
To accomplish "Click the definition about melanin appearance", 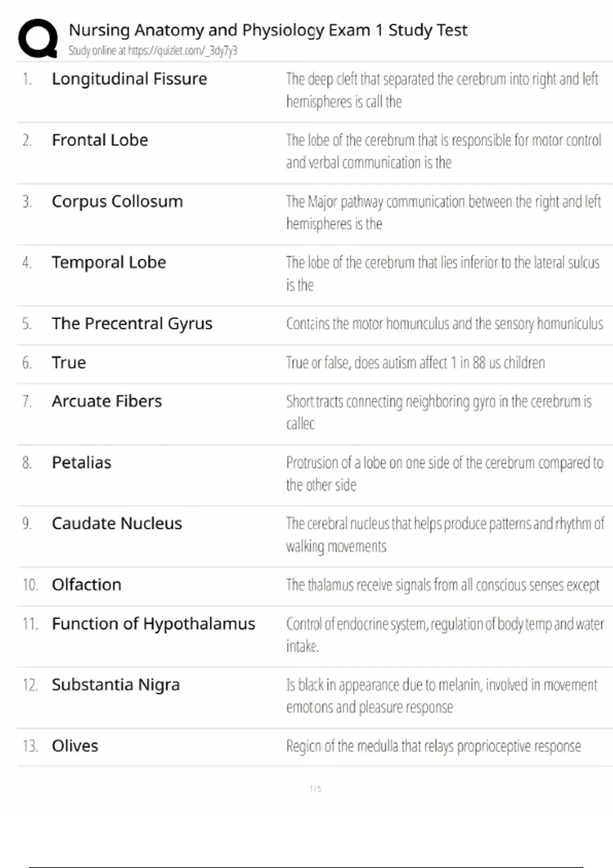I will [441, 695].
